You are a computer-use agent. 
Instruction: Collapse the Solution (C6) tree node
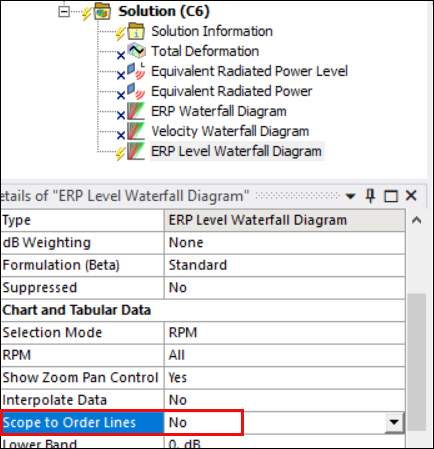pos(64,12)
